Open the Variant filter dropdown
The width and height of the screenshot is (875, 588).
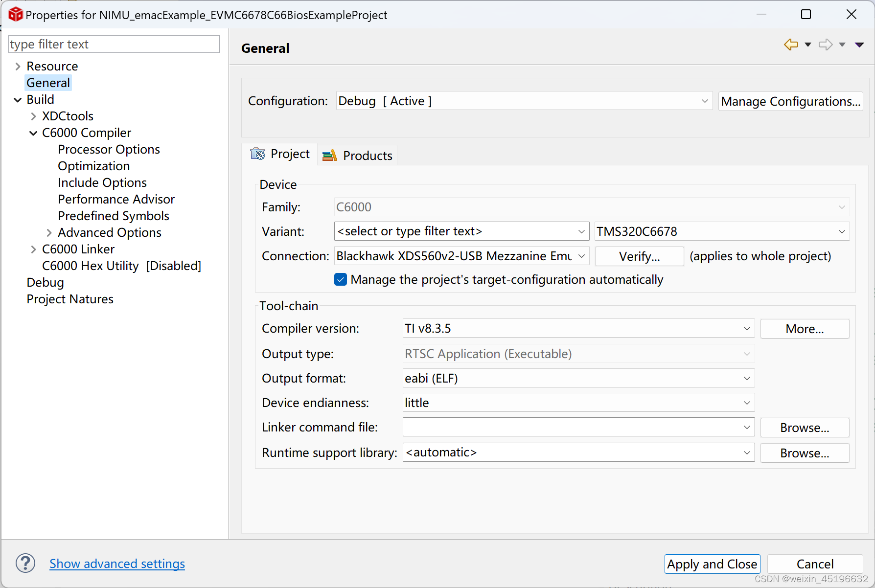pos(461,231)
